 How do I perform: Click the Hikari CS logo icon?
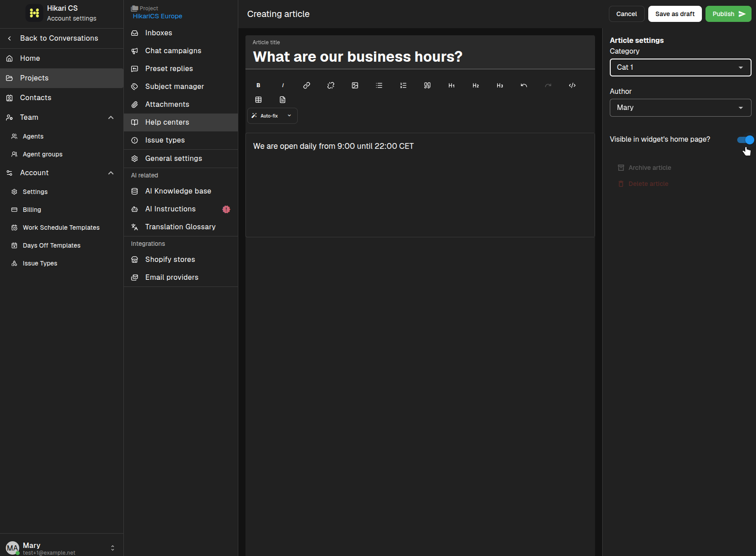coord(34,13)
